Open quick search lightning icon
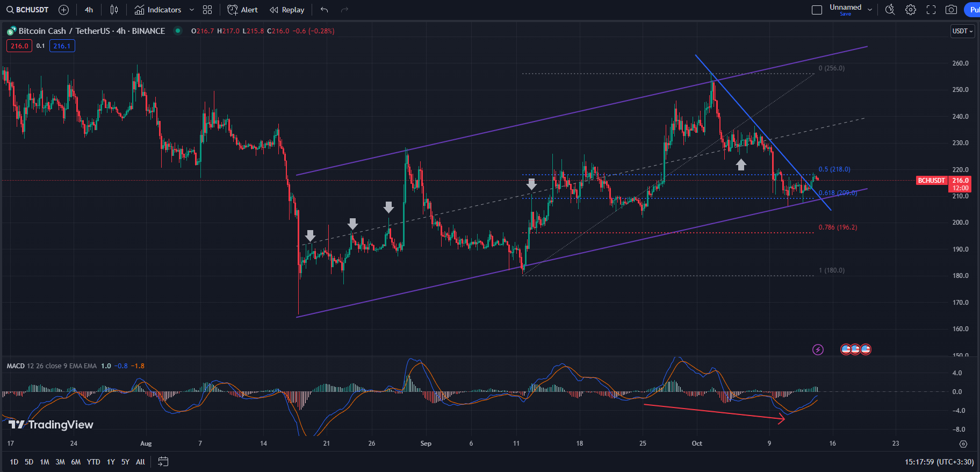This screenshot has width=980, height=472. point(890,10)
